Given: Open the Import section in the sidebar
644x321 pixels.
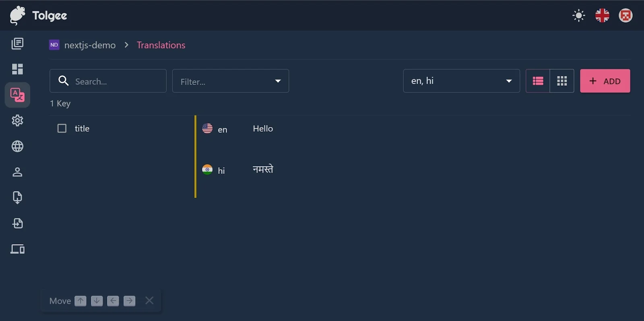Looking at the screenshot, I should [x=17, y=223].
